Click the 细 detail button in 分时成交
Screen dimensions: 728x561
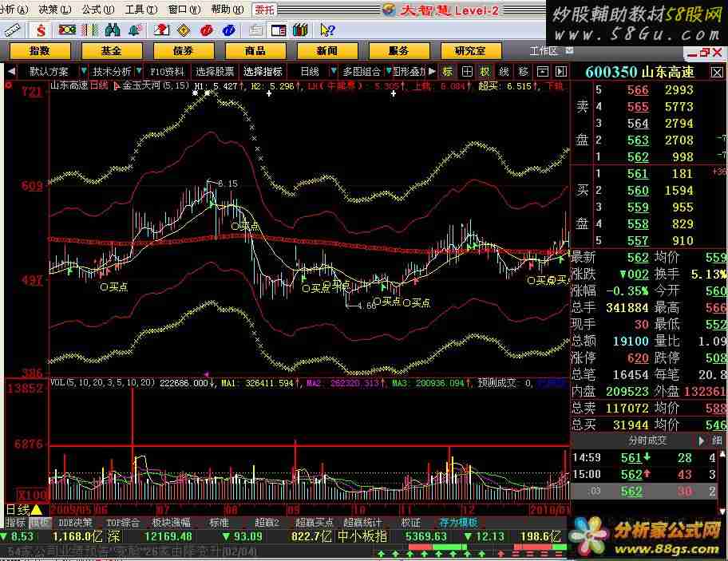tap(717, 441)
